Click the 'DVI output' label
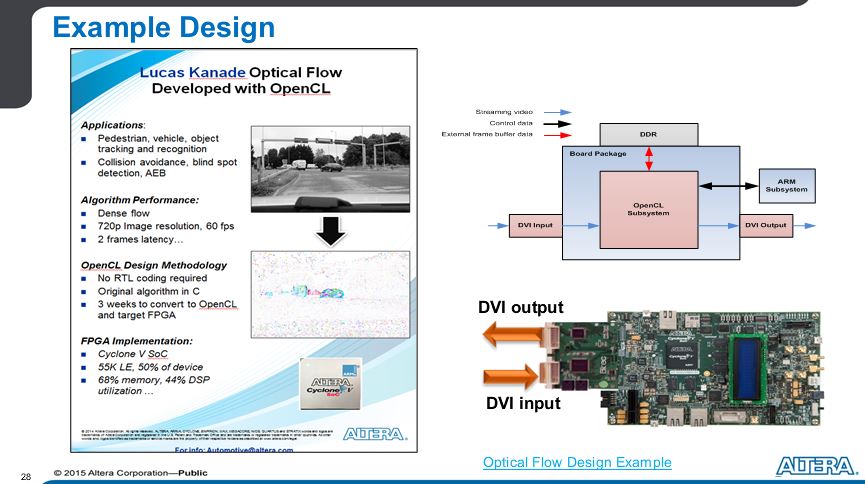 click(x=521, y=307)
